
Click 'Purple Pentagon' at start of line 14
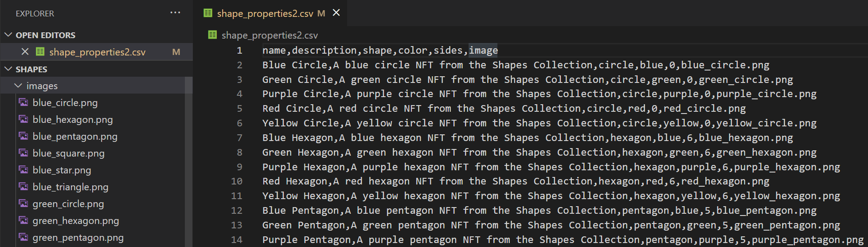coord(309,240)
